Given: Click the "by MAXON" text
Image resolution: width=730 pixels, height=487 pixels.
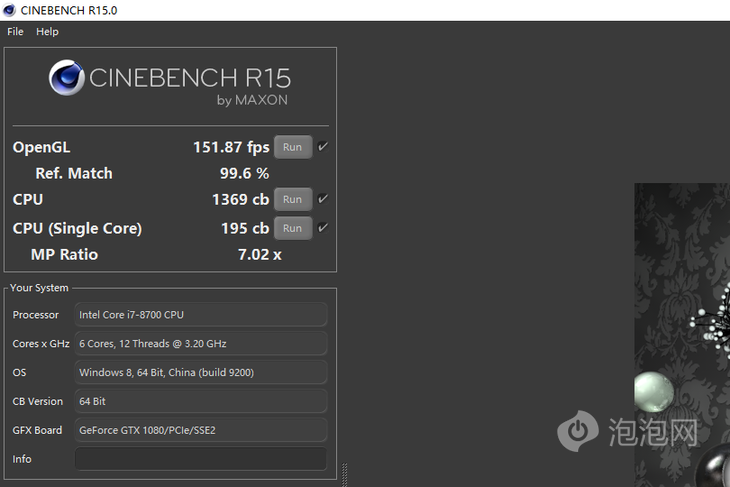Looking at the screenshot, I should click(252, 100).
